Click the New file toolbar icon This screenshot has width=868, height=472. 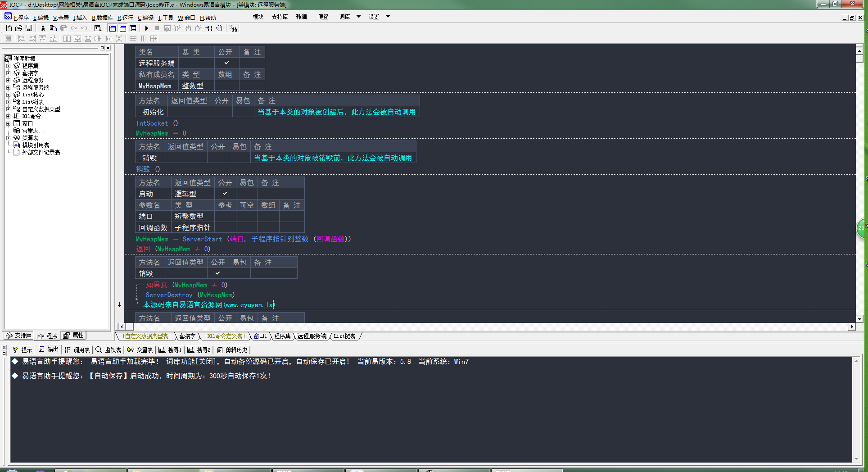click(x=9, y=28)
